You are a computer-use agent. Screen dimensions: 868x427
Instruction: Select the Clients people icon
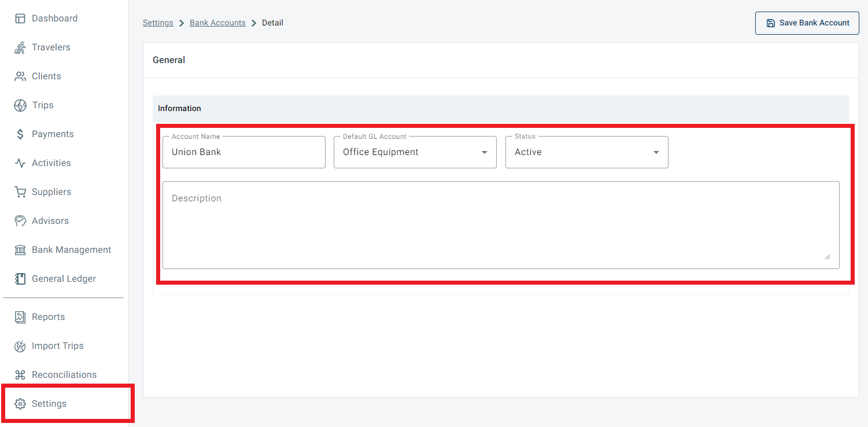point(20,76)
